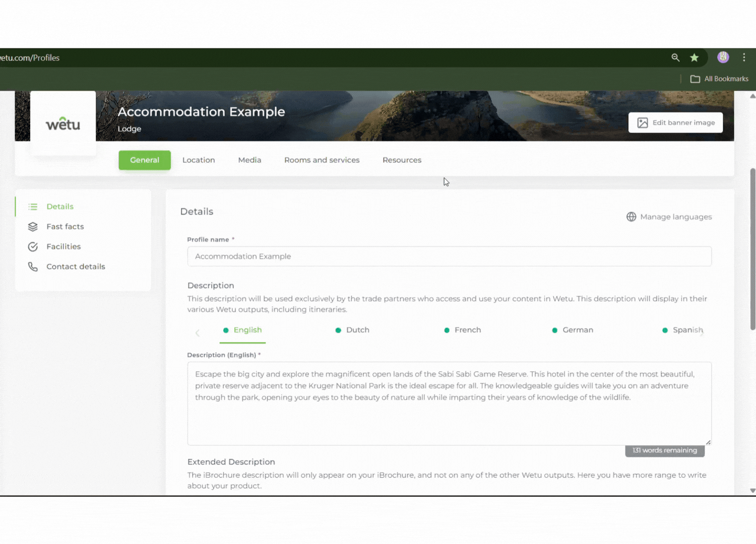
Task: Click the 'Extended Description' heading
Action: click(x=231, y=462)
